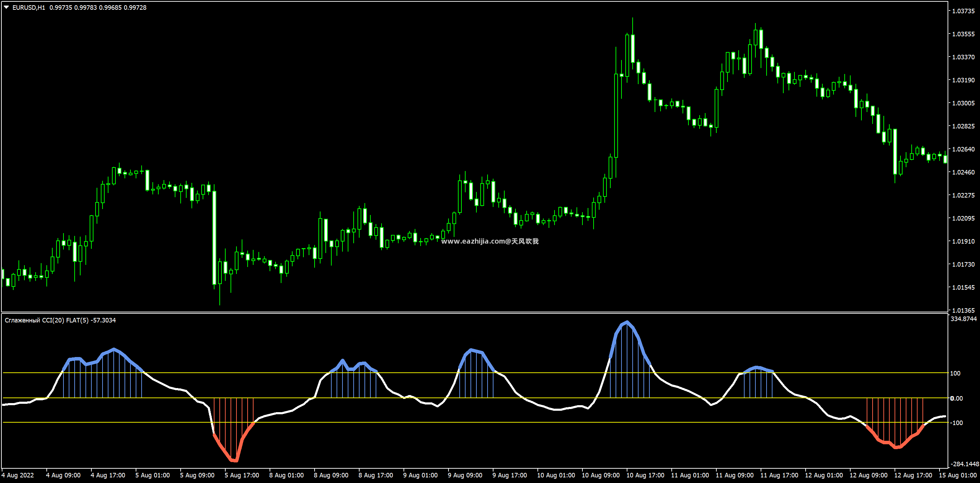
Task: Select the 1.02095 price scale label
Action: pos(963,218)
